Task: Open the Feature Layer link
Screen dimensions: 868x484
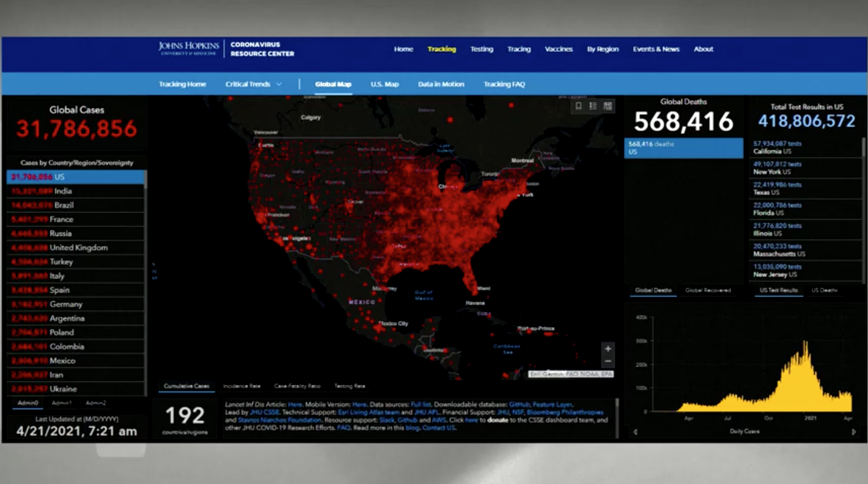Action: click(x=552, y=405)
